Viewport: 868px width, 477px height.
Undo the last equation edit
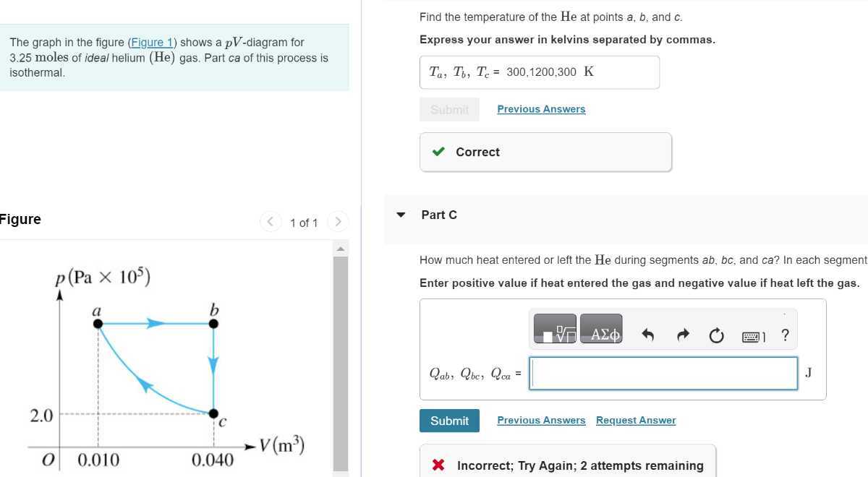point(647,334)
